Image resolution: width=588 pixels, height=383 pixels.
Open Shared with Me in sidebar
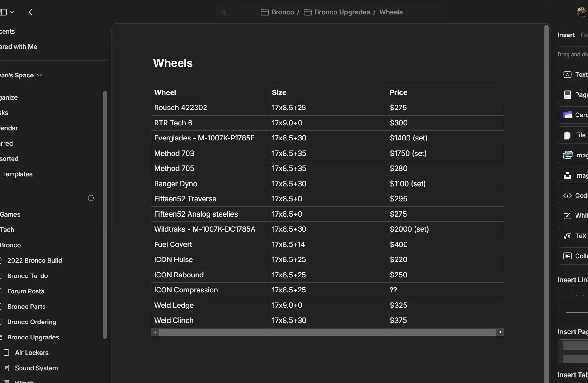[19, 47]
